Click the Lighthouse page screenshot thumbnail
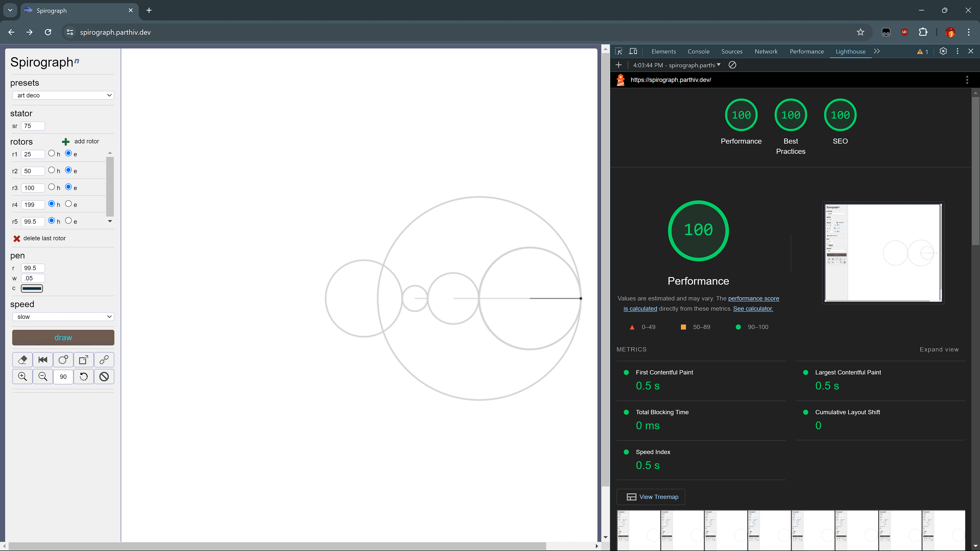980x551 pixels. click(x=883, y=253)
